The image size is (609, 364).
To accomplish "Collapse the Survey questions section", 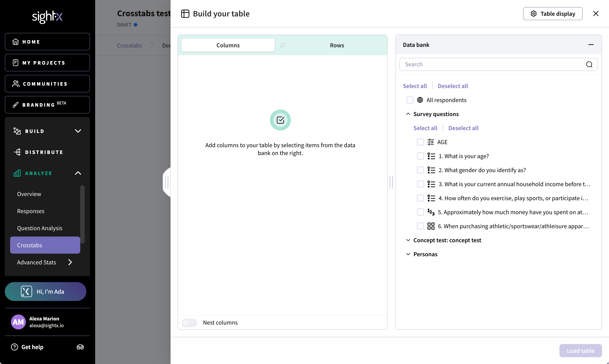I will pos(408,114).
